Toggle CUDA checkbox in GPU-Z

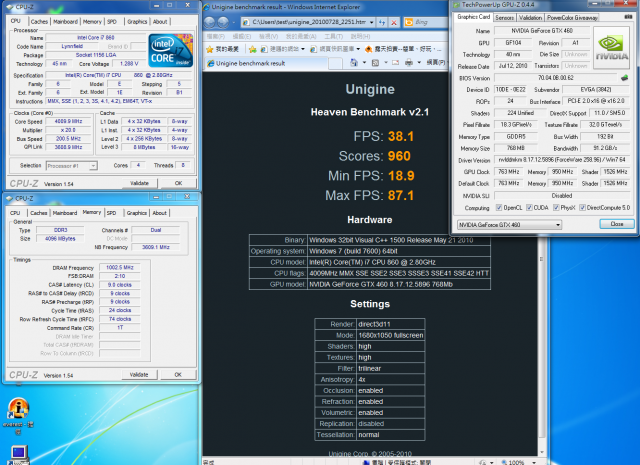coord(529,207)
